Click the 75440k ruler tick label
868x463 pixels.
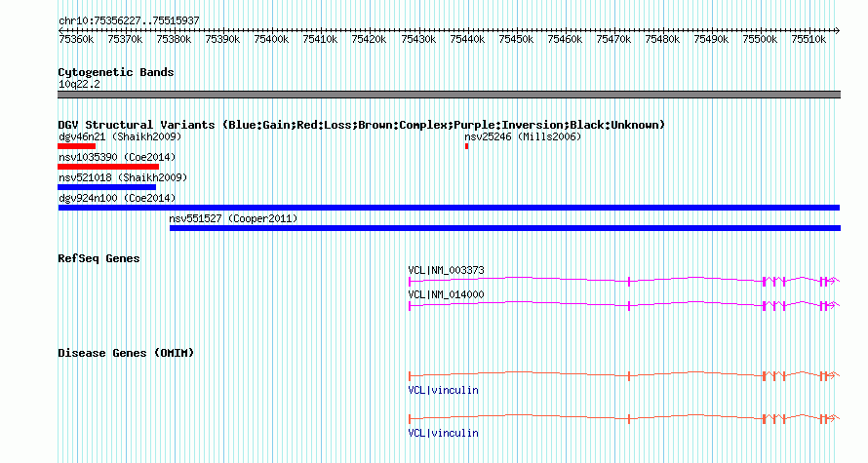(467, 39)
